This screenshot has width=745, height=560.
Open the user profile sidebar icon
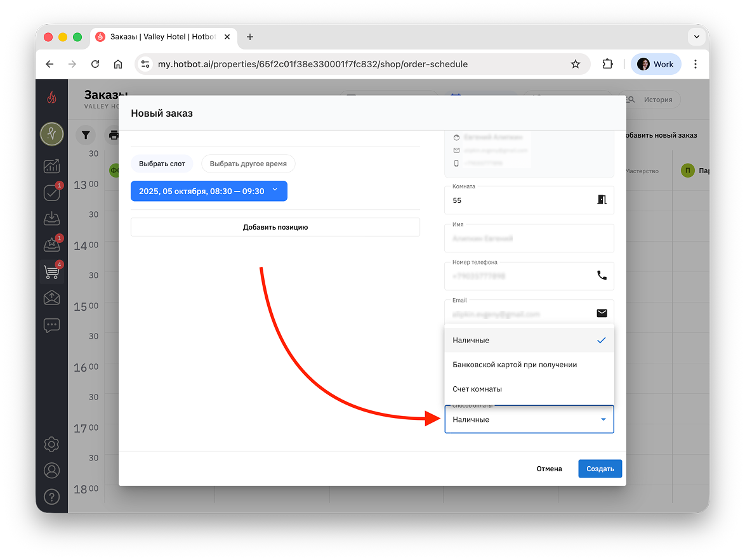52,470
